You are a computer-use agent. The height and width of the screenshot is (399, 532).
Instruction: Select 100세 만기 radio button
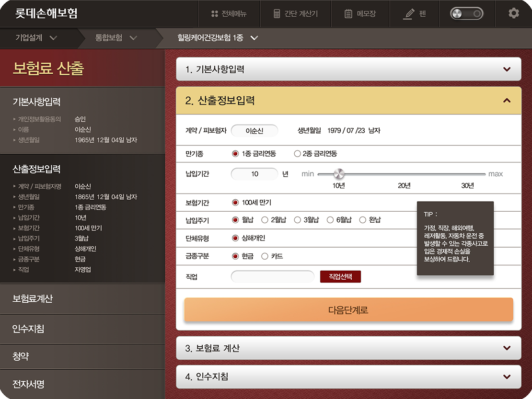235,203
